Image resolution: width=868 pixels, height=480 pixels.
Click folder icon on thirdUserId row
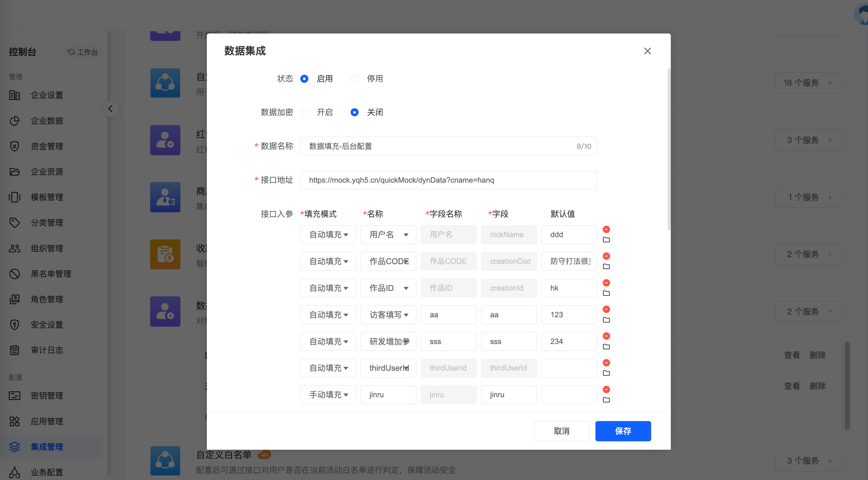[606, 373]
